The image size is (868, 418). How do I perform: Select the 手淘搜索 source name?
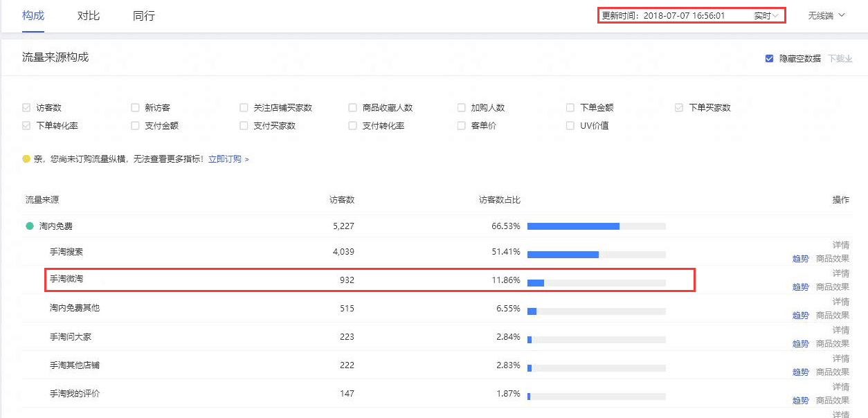coord(66,251)
